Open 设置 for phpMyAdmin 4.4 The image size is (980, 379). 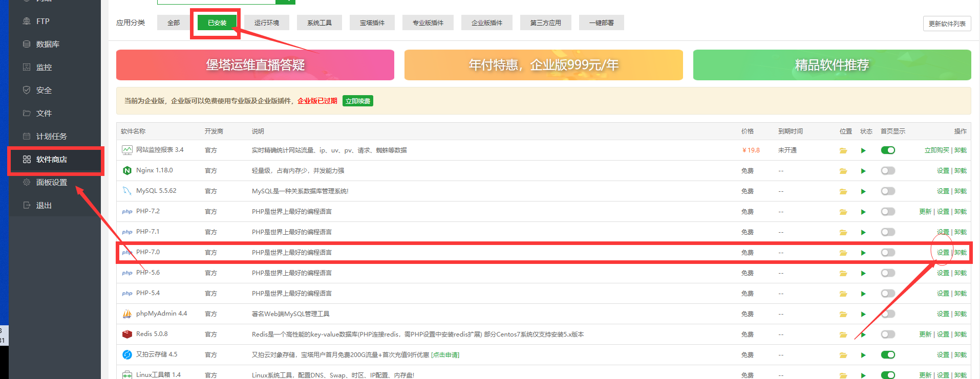943,314
